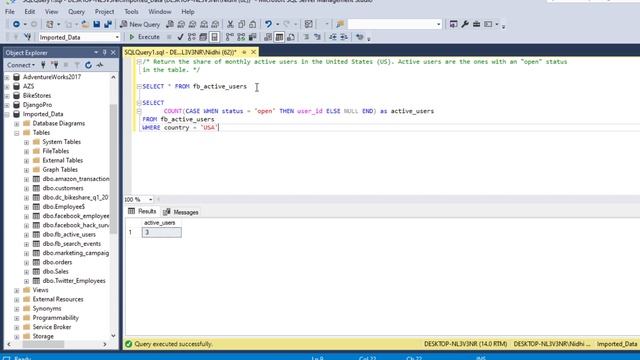The image size is (640, 360).
Task: Click the Navigate Backward icon
Action: 16,24
